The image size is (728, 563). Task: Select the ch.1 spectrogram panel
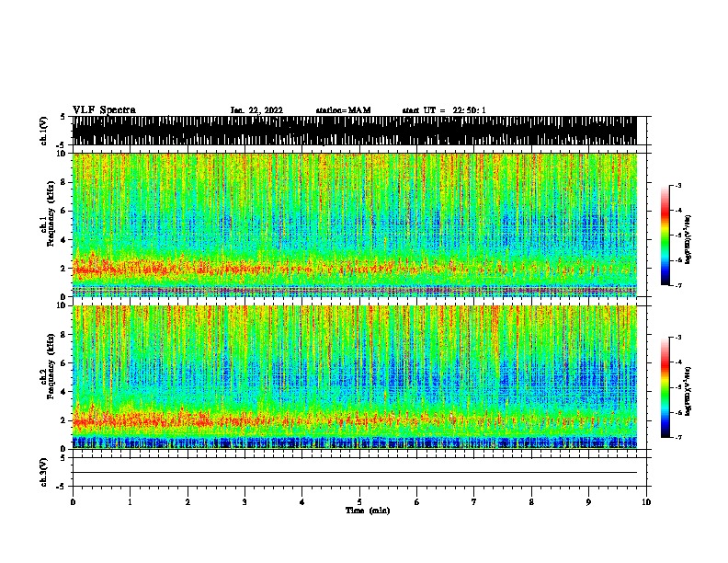point(354,224)
